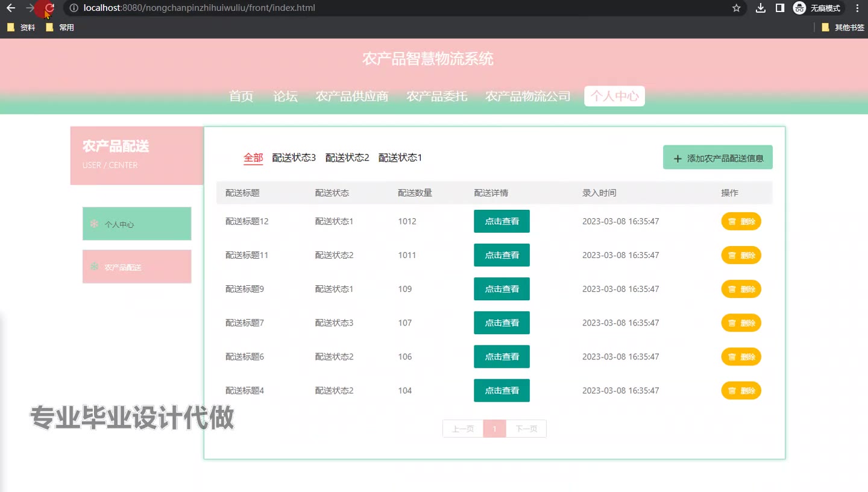Click trash icon in 配送标题9 row
868x492 pixels.
click(732, 289)
